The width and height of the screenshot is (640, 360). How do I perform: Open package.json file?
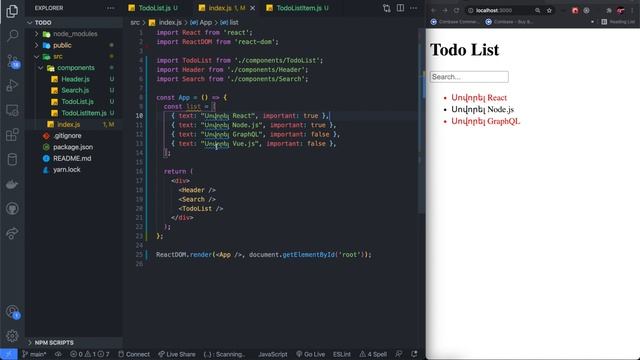click(x=73, y=147)
